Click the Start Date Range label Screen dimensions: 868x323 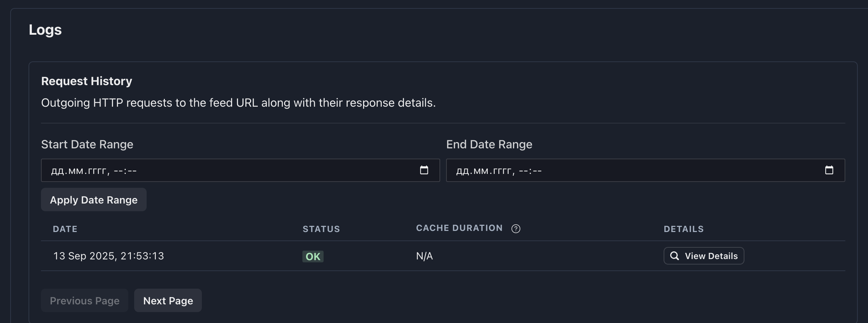click(87, 144)
